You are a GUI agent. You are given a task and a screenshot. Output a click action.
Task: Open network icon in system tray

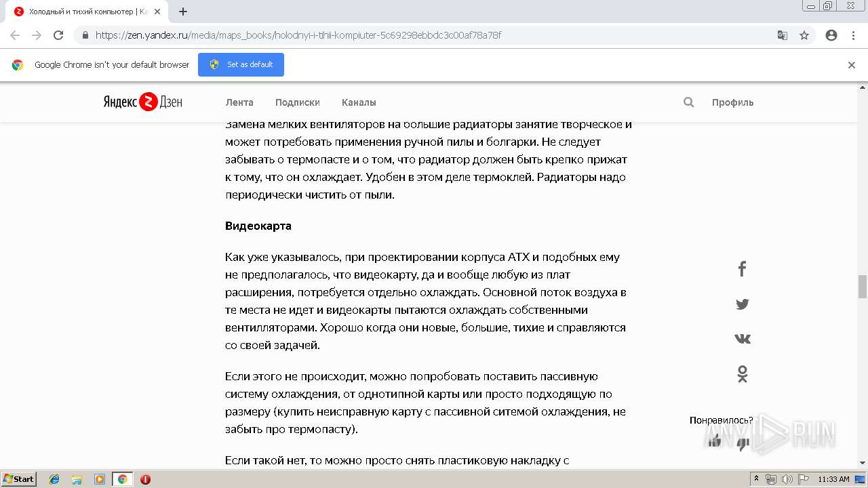tap(771, 479)
